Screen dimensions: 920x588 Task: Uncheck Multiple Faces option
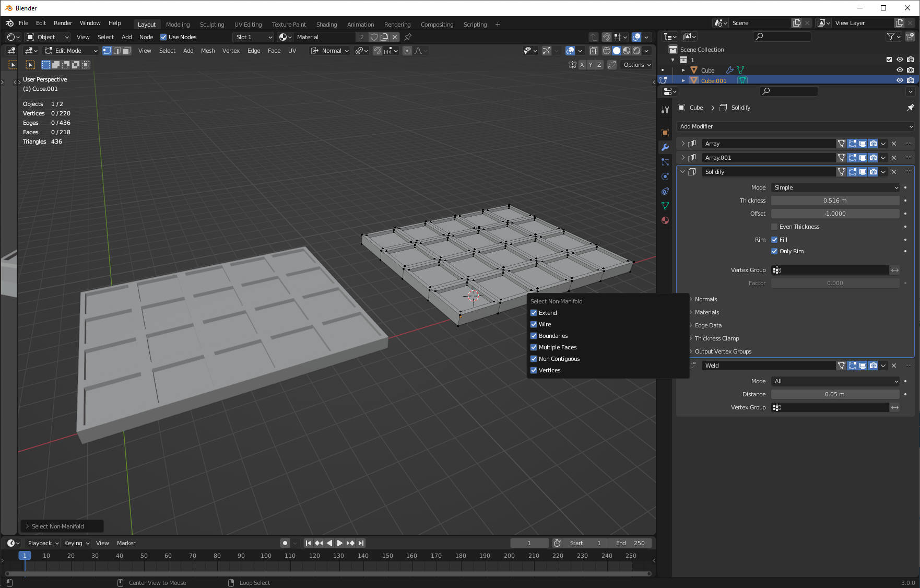click(x=534, y=347)
